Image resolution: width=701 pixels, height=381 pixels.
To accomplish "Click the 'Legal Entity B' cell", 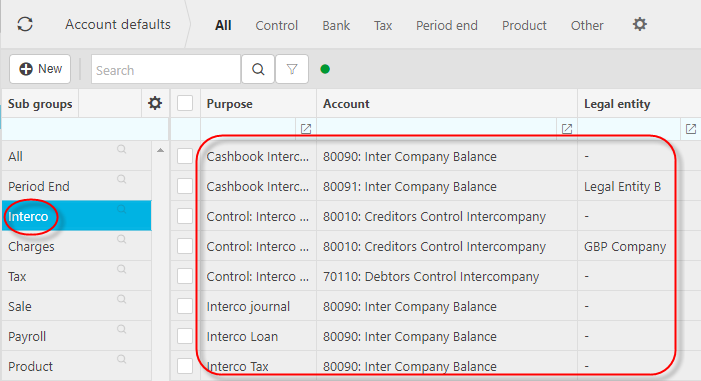I will (622, 186).
